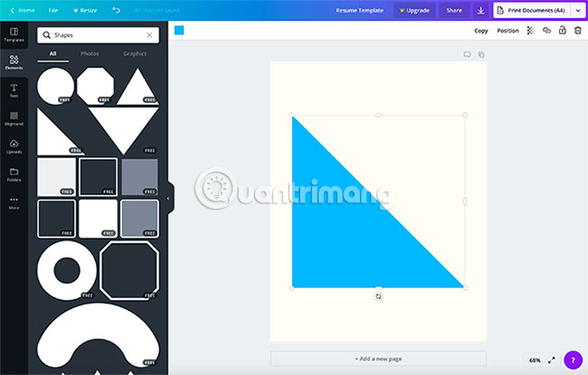Click the rotate handle below triangle
The width and height of the screenshot is (588, 375).
pos(378,296)
